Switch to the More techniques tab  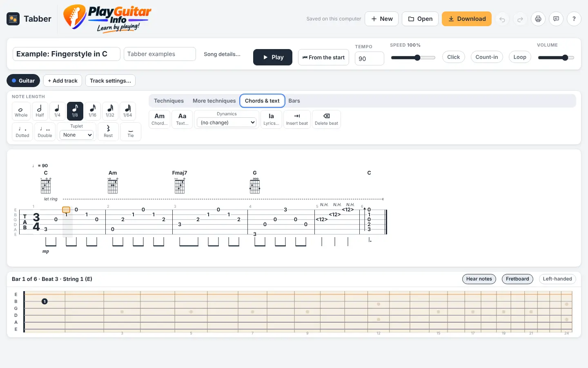click(x=214, y=101)
